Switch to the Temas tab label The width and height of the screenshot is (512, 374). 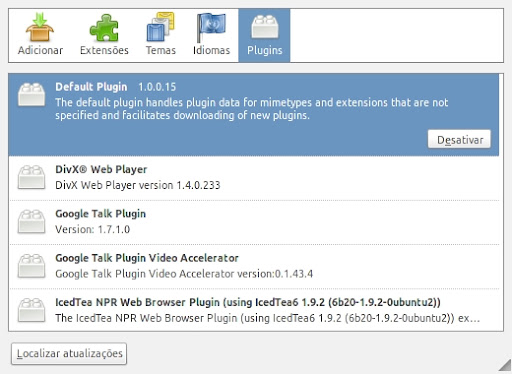coord(161,50)
